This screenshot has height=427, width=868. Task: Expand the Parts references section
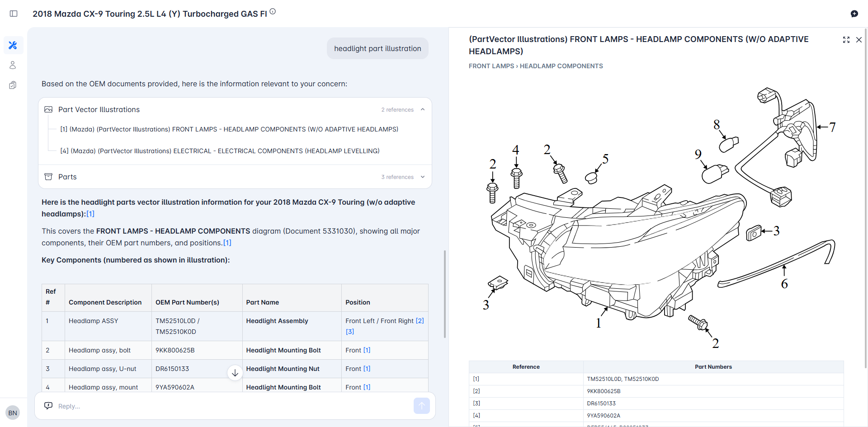[422, 177]
